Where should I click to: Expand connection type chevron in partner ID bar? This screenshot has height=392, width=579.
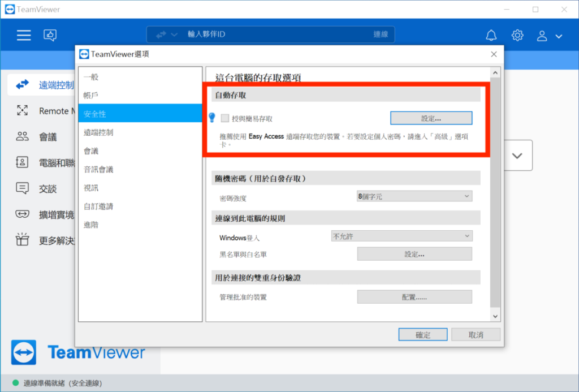click(174, 35)
